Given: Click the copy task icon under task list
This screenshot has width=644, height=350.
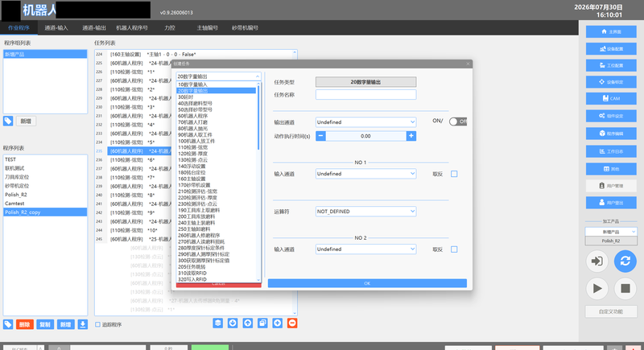Looking at the screenshot, I should pos(262,323).
